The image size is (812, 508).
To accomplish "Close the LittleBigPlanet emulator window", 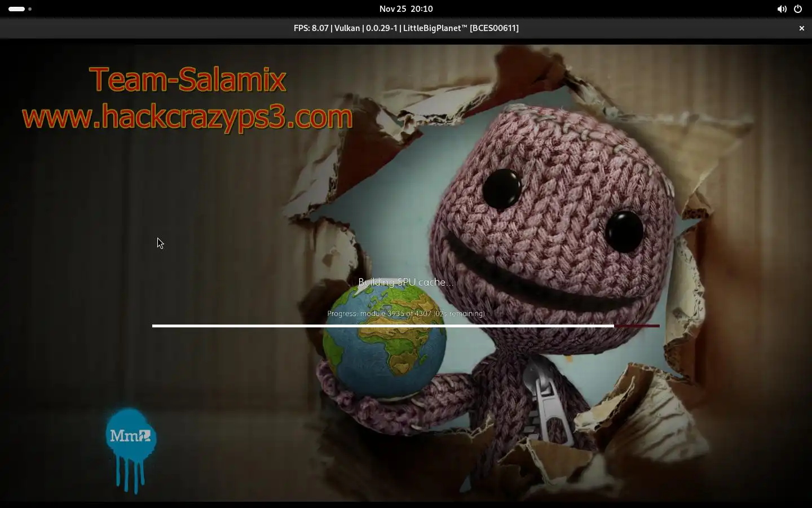I will [x=801, y=28].
